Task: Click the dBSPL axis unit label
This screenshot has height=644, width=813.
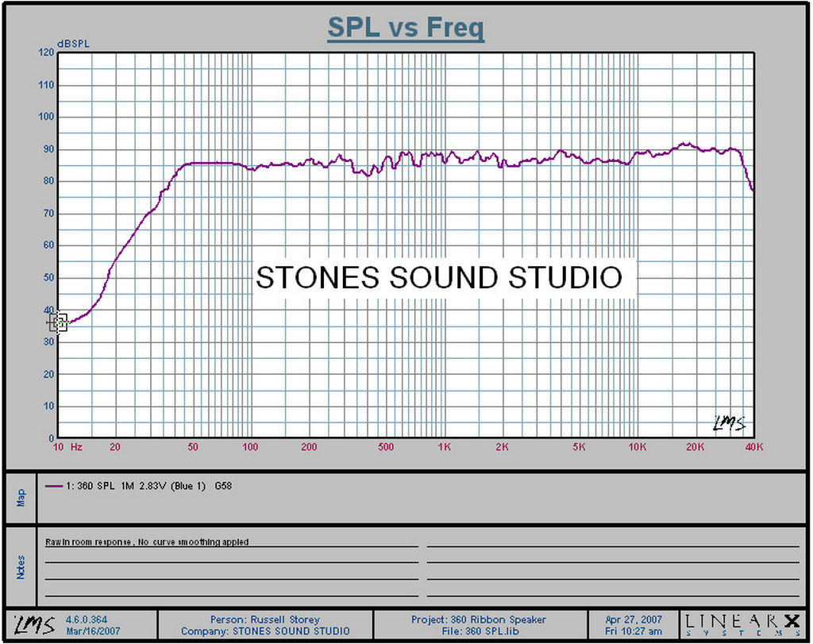Action: click(x=73, y=44)
